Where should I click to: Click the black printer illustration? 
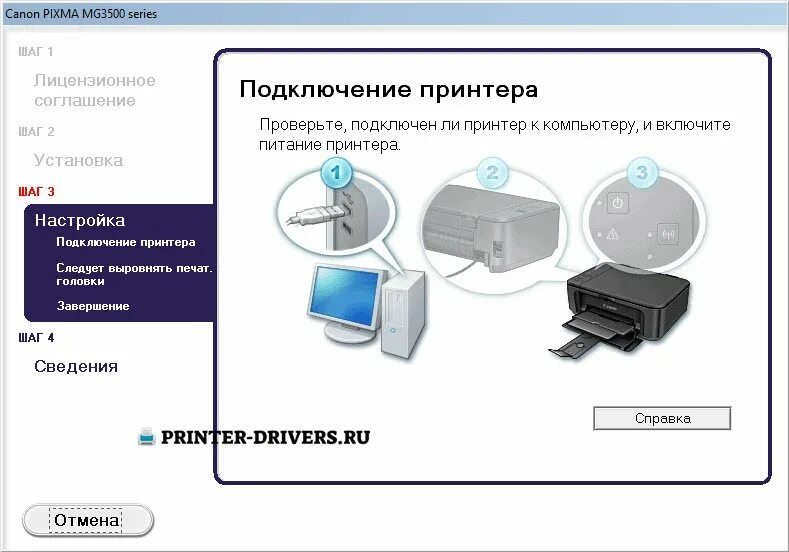tap(620, 309)
